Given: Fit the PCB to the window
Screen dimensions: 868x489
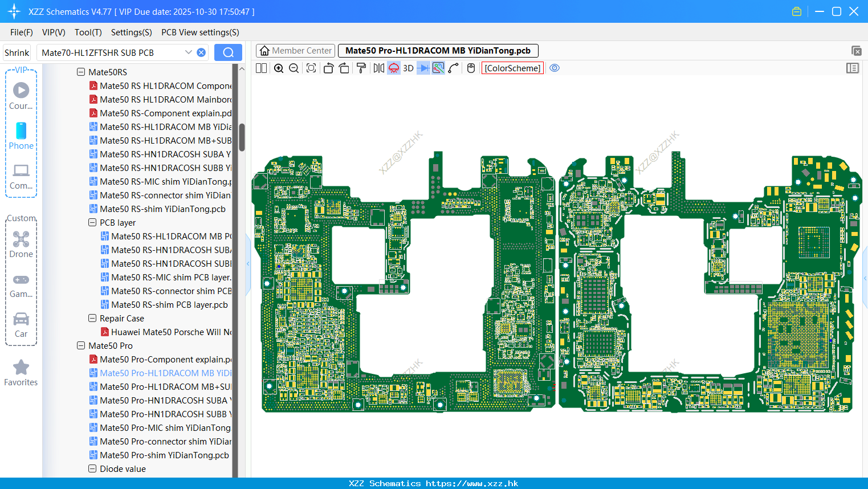Looking at the screenshot, I should [x=311, y=68].
